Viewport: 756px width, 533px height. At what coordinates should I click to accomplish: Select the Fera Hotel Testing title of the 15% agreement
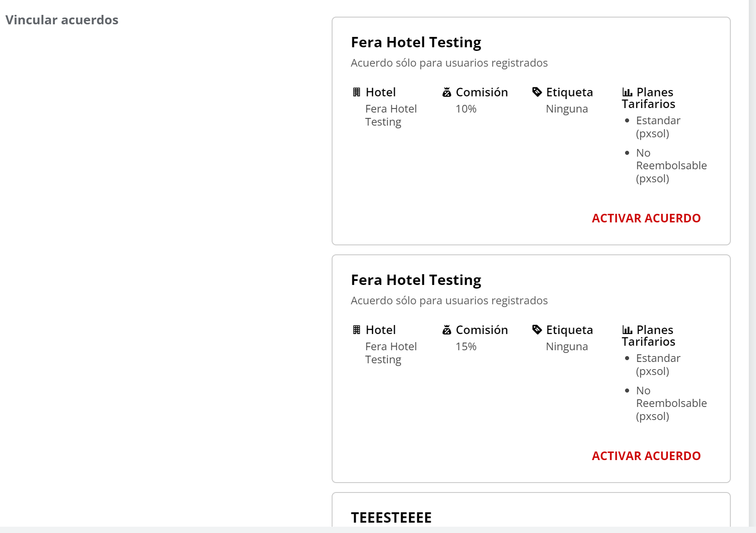[x=416, y=280]
